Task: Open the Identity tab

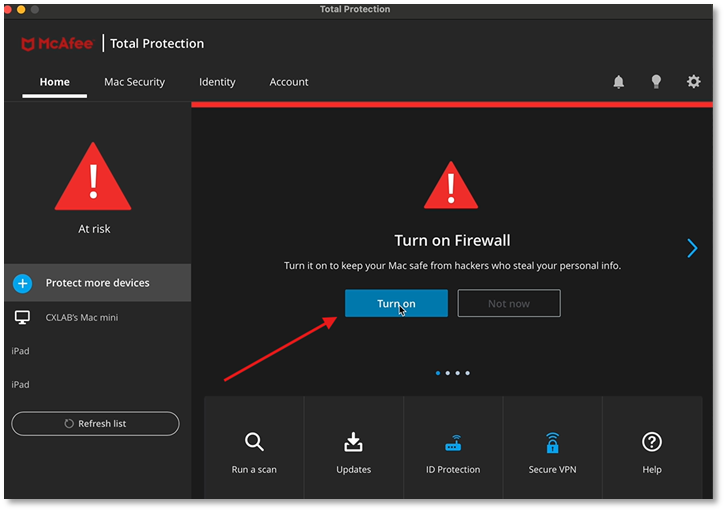Action: 217,82
